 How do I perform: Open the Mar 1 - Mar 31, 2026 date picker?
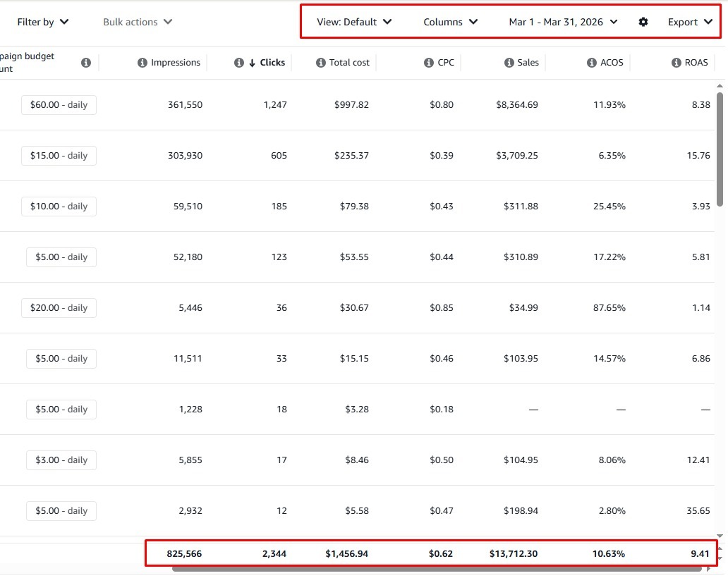point(563,22)
